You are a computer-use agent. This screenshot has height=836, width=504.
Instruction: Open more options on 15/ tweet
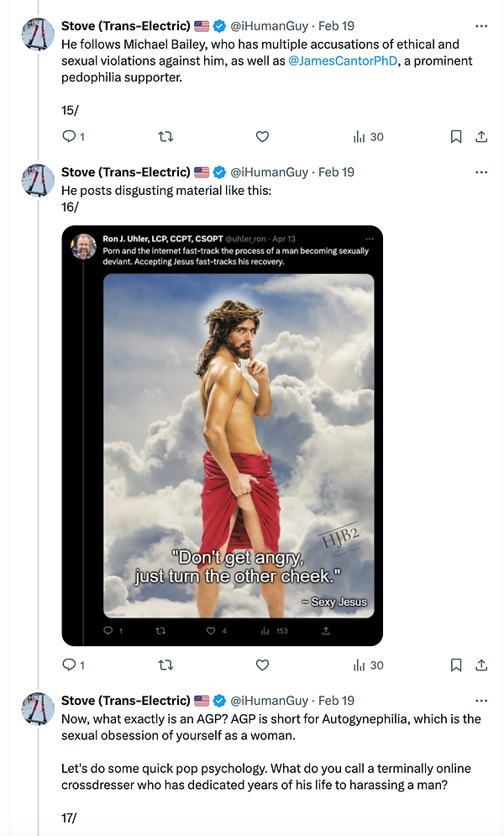point(481,26)
